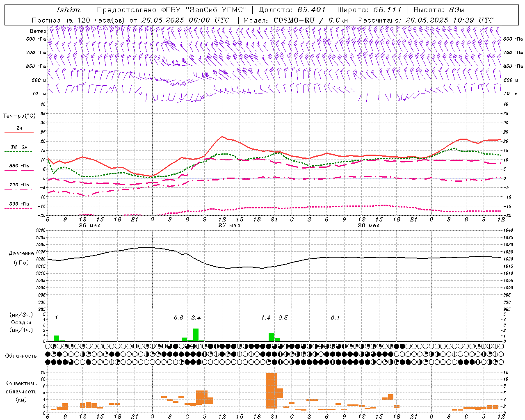This screenshot has height=420, width=525.
Task: Click model label 'COSMO-RU / 6.6км'
Action: pyautogui.click(x=310, y=20)
